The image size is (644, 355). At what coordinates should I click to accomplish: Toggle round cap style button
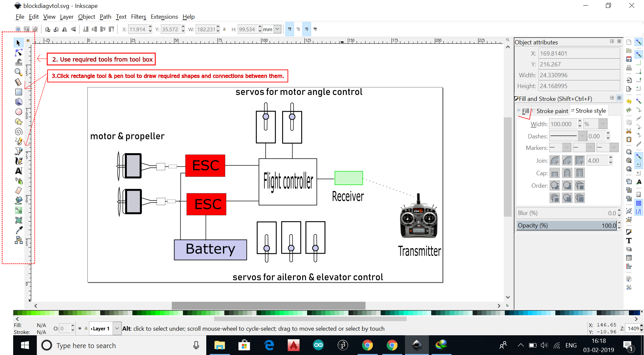pos(567,173)
